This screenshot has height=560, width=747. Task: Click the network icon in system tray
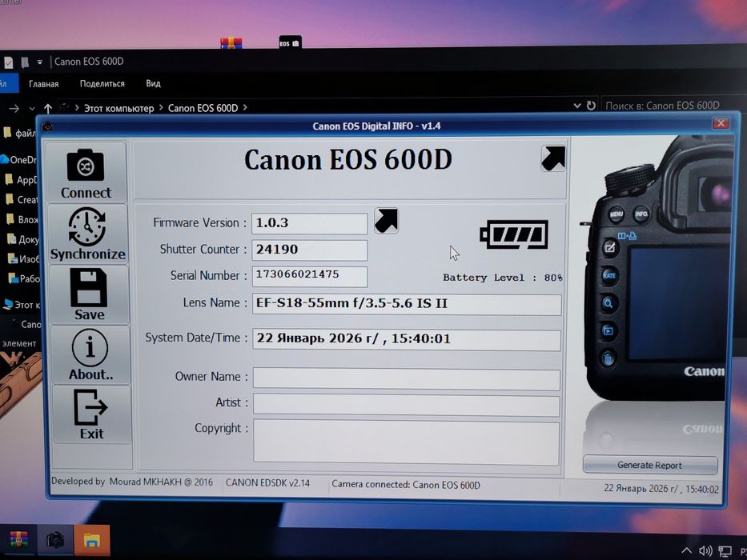(x=725, y=551)
